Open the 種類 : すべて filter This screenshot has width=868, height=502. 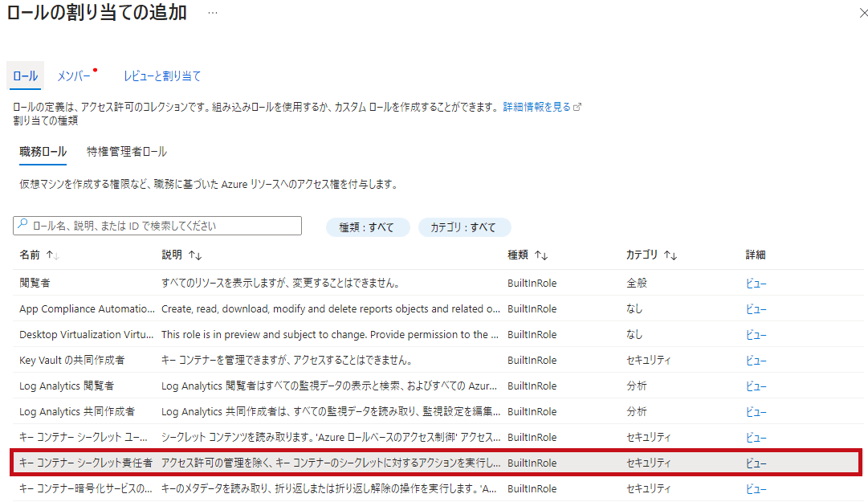367,227
